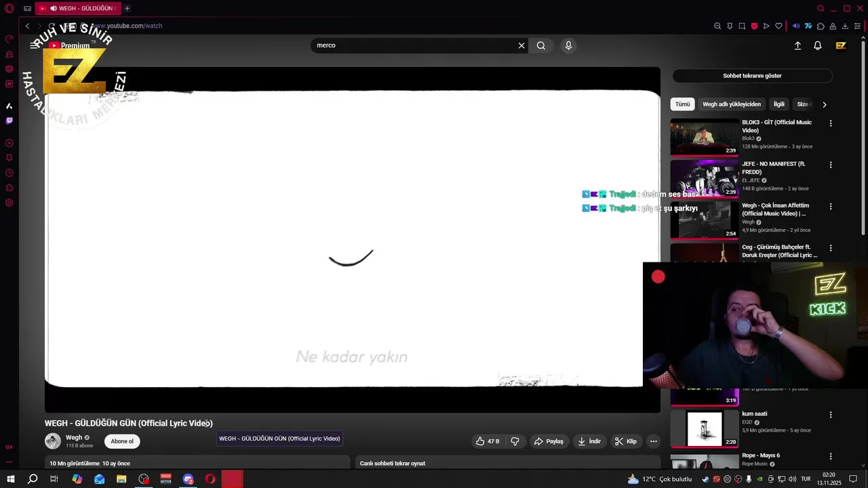Open Opera sidebar settings gear icon
The image size is (868, 488).
tap(9, 203)
